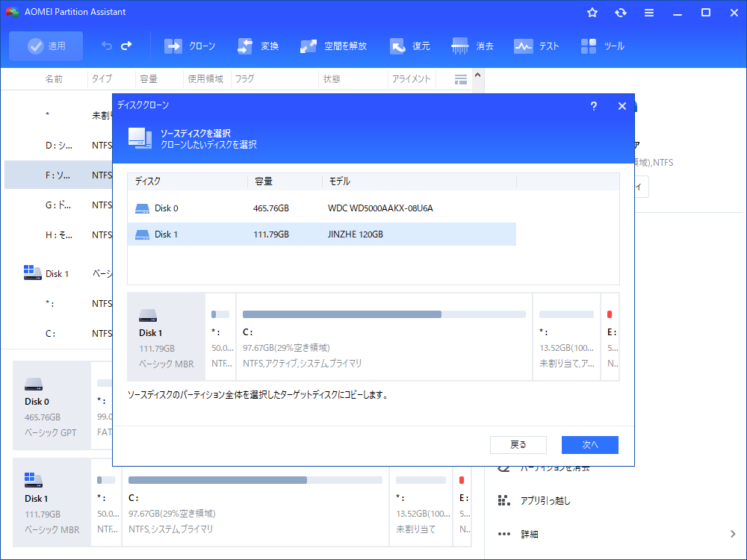
Task: Open the クローン clone tool
Action: coord(190,46)
